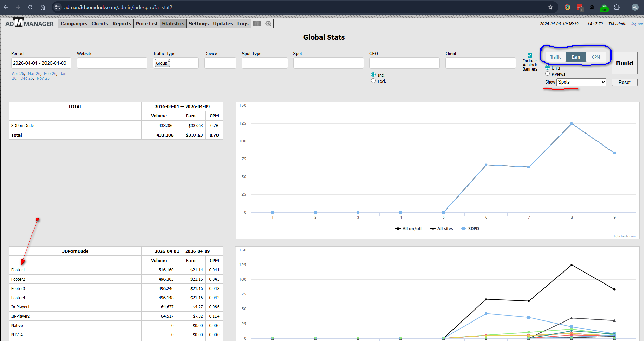The height and width of the screenshot is (341, 644).
Task: Switch to the CPM view tab
Action: (x=596, y=57)
